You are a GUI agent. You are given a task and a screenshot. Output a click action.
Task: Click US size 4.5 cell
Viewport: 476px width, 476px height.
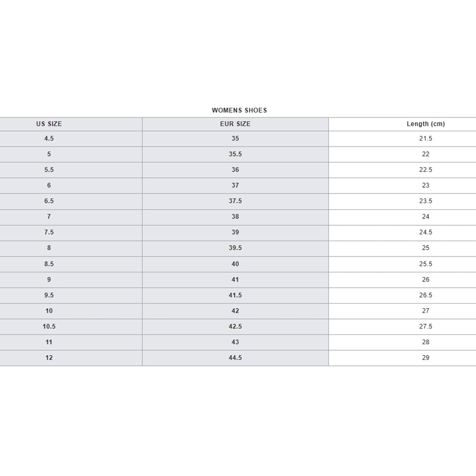(49, 139)
